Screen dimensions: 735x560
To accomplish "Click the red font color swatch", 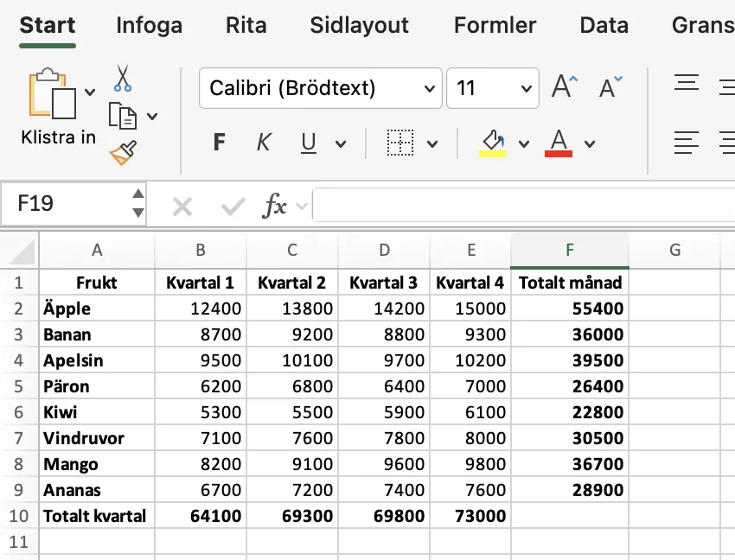I will point(558,152).
